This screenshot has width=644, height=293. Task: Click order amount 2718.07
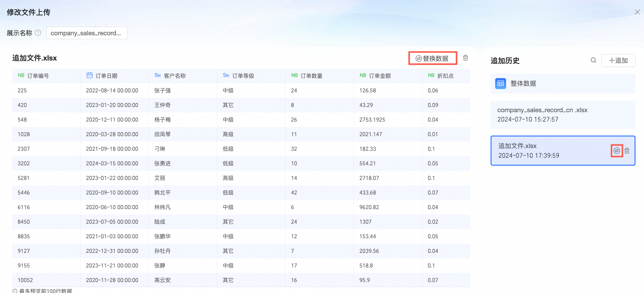click(x=369, y=178)
